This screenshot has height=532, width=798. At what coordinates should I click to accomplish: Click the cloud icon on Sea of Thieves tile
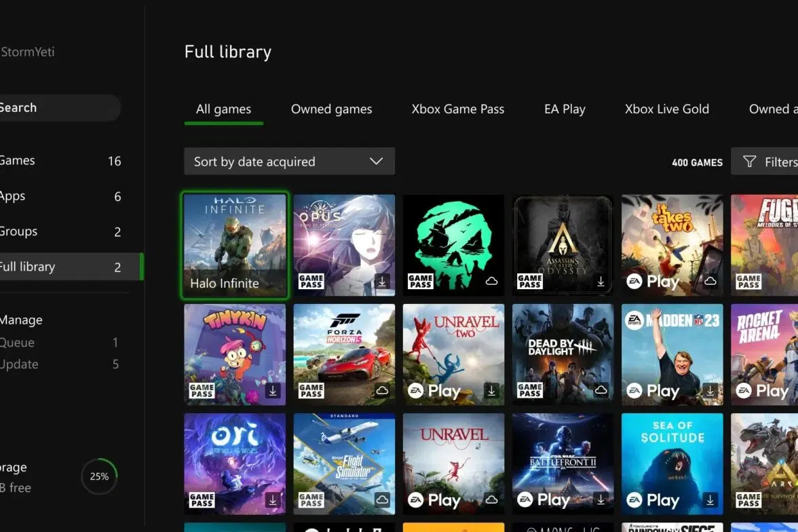[x=491, y=282]
